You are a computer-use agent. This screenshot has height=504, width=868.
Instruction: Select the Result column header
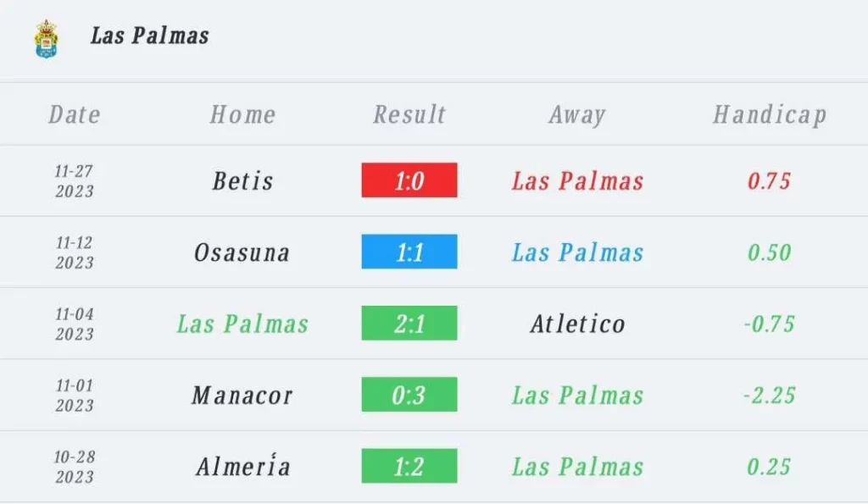click(409, 114)
